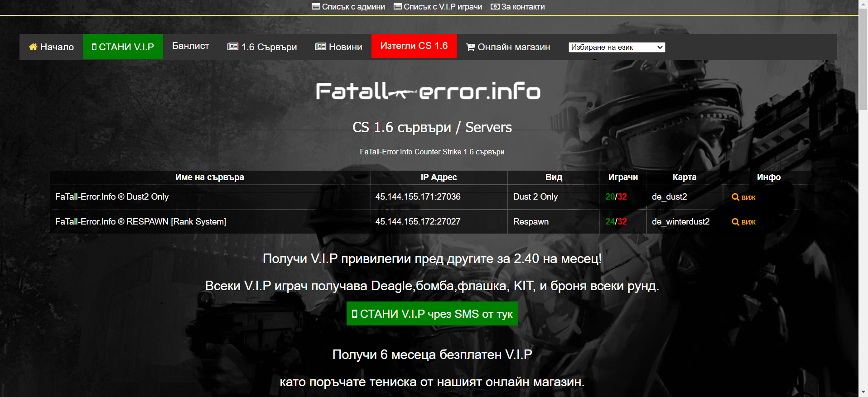Open the За контакти link
This screenshot has width=868, height=397.
click(518, 7)
